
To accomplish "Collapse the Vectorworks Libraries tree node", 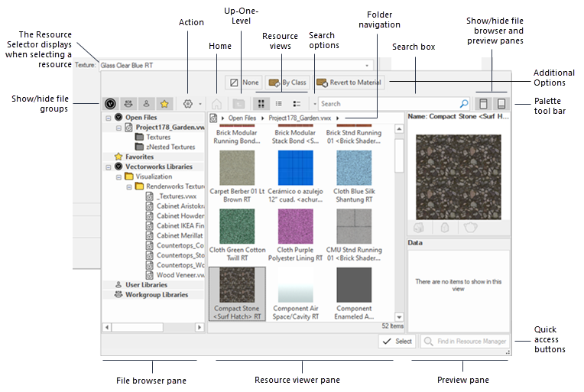I will click(x=108, y=167).
